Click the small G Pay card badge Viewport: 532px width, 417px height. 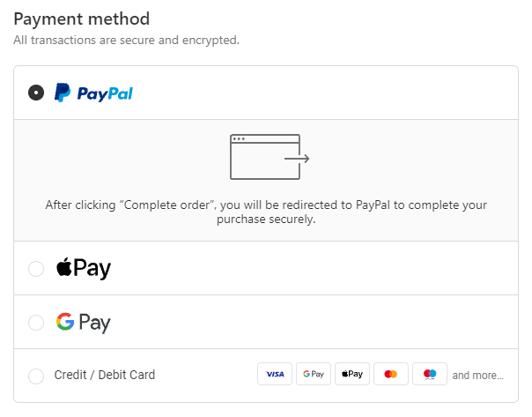(314, 375)
